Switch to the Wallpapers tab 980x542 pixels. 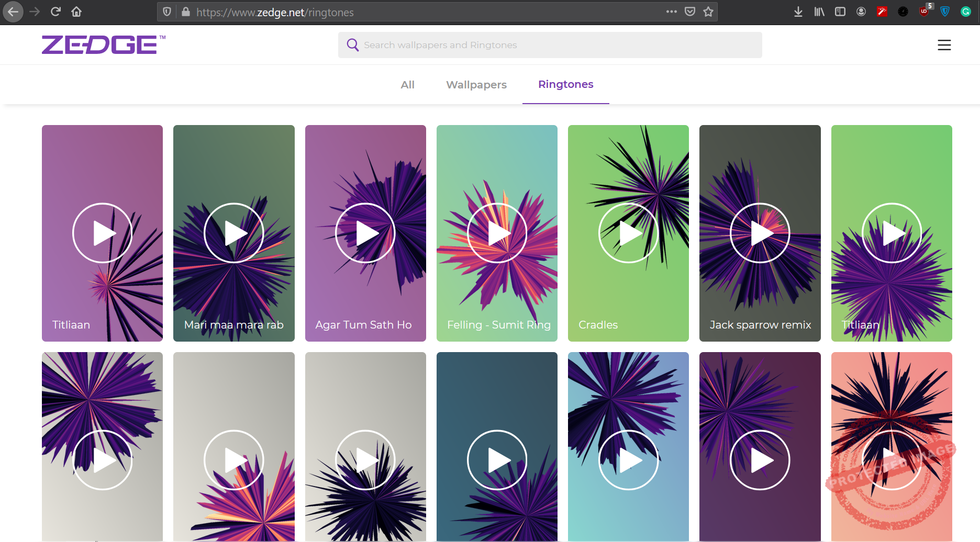click(x=476, y=84)
